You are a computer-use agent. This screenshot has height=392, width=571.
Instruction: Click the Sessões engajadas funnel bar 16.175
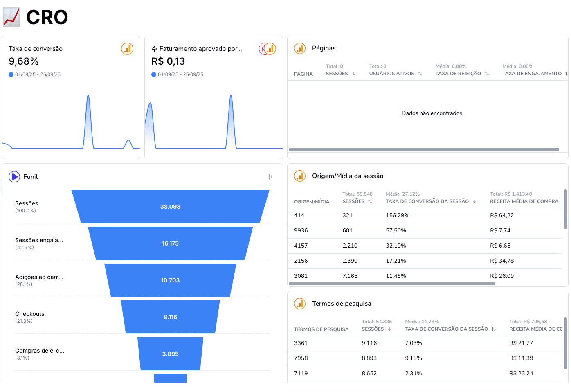point(170,243)
